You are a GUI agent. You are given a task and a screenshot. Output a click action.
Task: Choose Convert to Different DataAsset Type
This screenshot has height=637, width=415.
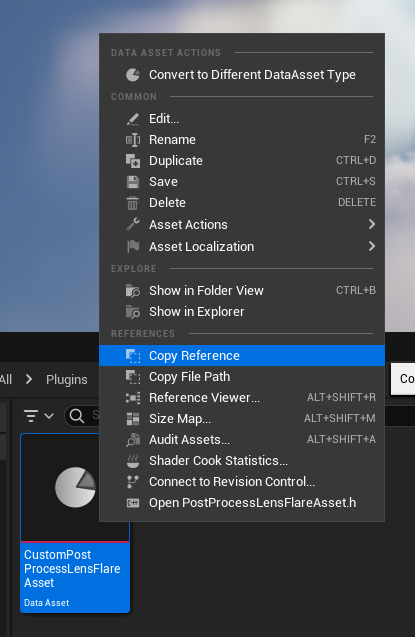pyautogui.click(x=242, y=75)
